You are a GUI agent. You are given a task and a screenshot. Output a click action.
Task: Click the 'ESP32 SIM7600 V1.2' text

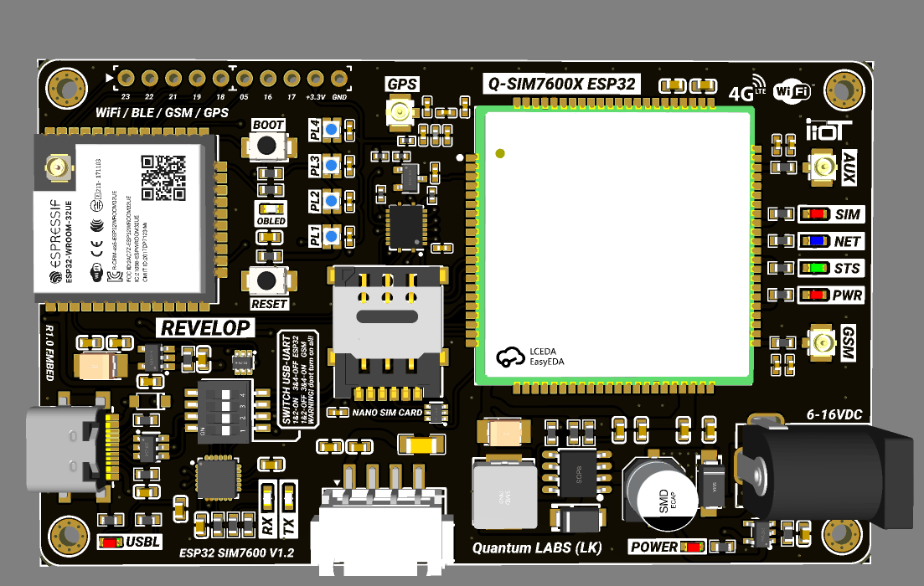click(x=236, y=553)
